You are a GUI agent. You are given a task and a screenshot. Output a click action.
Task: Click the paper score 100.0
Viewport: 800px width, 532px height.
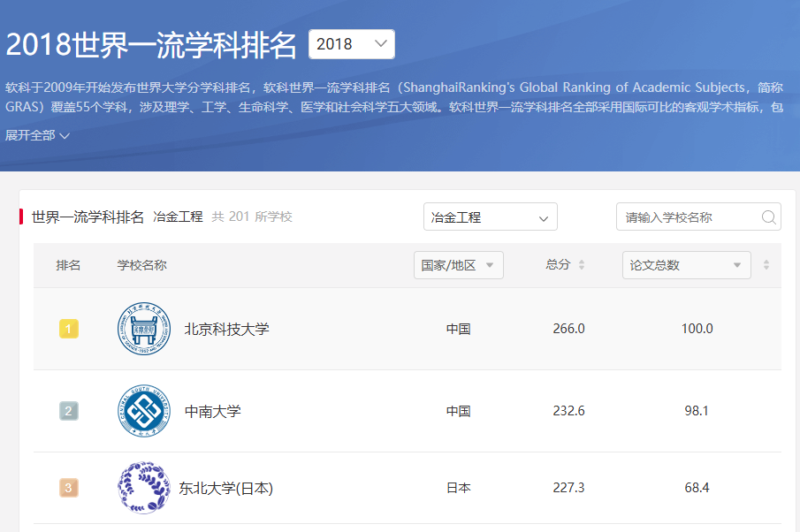(697, 329)
